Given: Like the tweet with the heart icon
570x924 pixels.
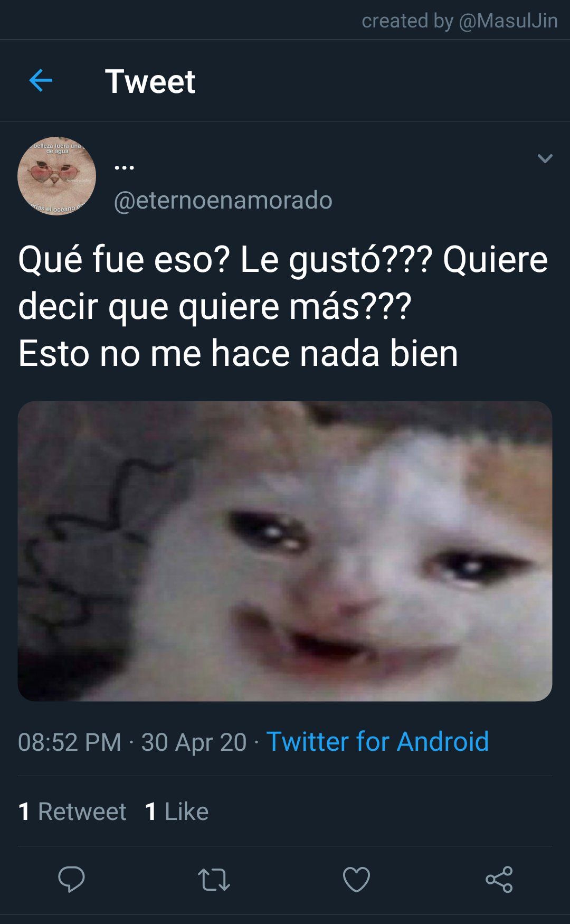Looking at the screenshot, I should click(x=356, y=880).
